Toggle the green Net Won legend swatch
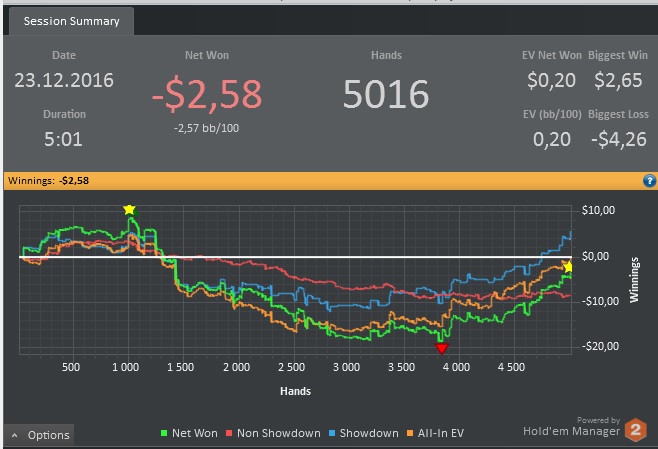Viewport: 658px width, 449px height. 164,433
